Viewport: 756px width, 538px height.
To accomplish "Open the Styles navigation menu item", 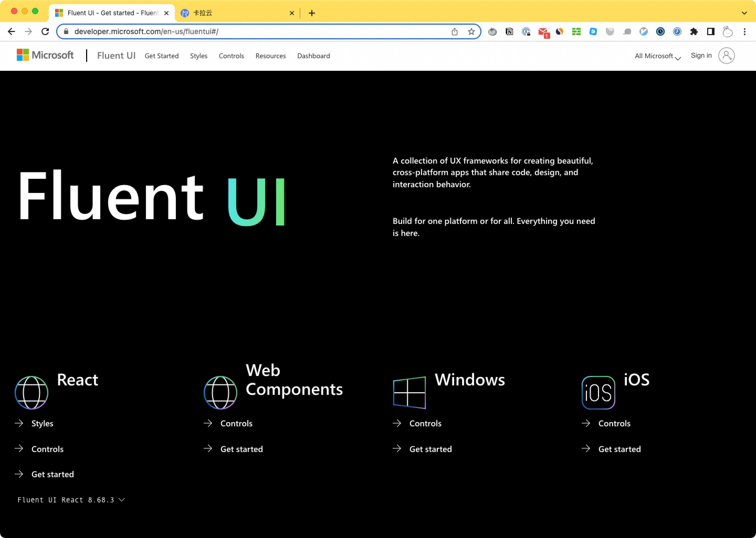I will (x=199, y=56).
